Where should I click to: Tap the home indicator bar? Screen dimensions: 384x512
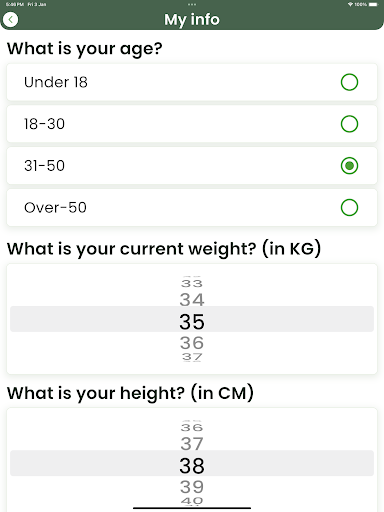coord(192,508)
